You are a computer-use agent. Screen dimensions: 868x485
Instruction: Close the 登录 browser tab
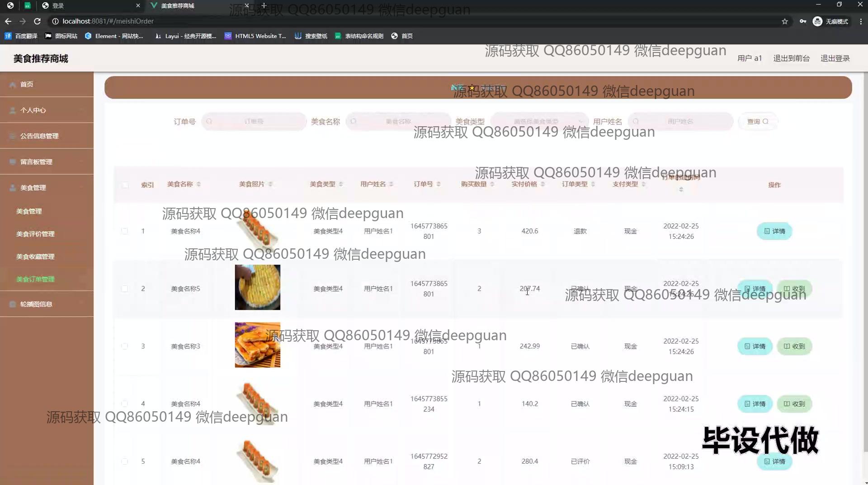(x=138, y=5)
